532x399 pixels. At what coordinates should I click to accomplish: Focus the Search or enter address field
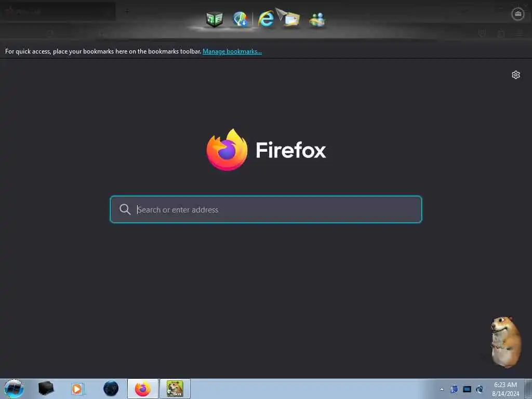click(266, 209)
